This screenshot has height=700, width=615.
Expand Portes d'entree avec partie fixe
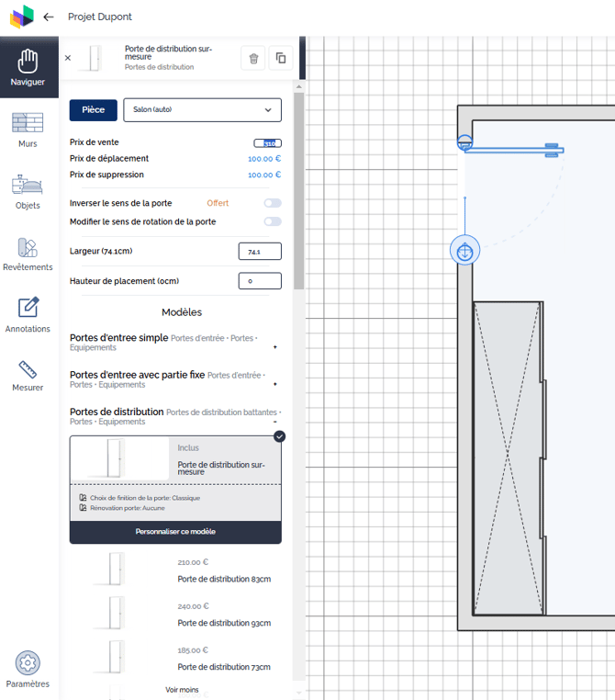[275, 384]
